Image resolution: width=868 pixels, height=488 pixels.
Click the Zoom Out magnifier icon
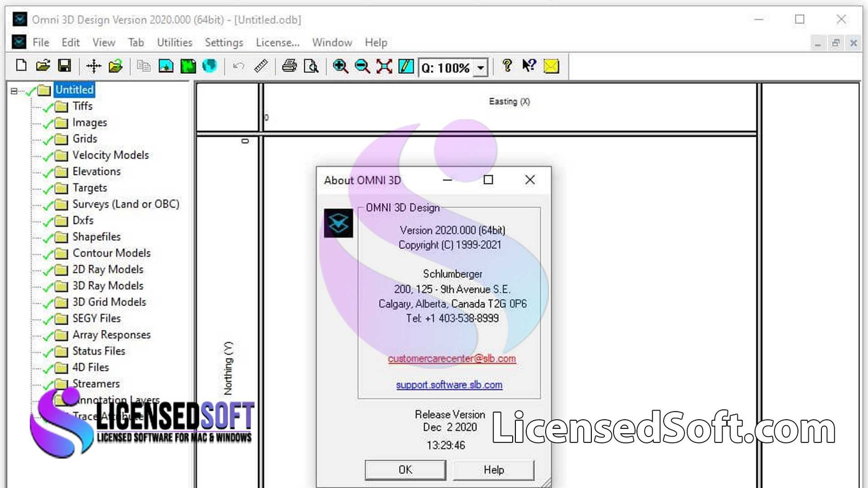tap(362, 66)
